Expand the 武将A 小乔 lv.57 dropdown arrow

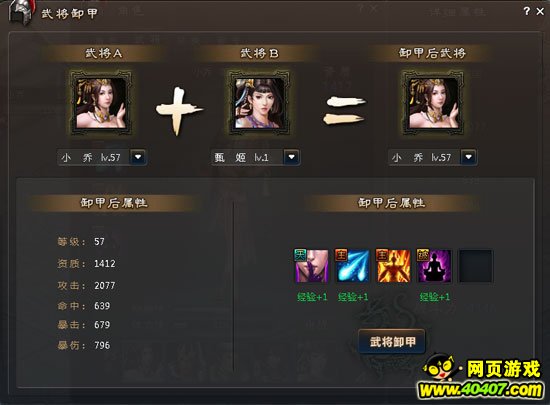[x=138, y=157]
